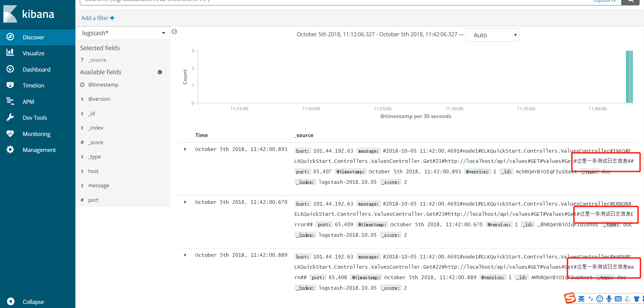Click the _source column header
Screen dimensions: 644x308
click(x=304, y=135)
